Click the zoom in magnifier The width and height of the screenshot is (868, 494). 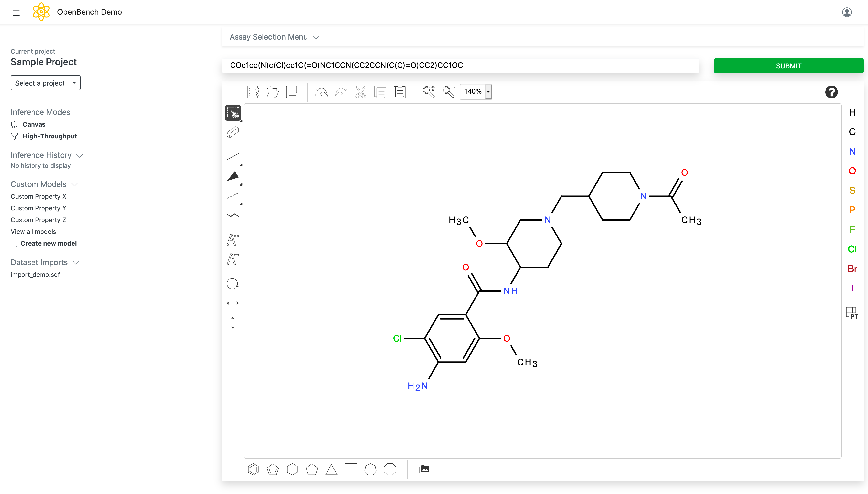(x=429, y=92)
